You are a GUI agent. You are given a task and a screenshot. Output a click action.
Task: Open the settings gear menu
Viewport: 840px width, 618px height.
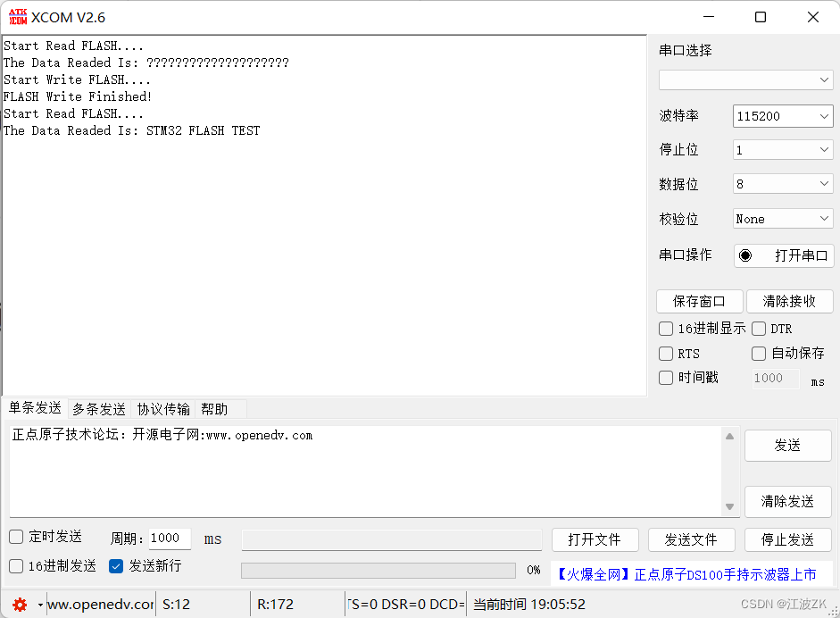point(21,605)
